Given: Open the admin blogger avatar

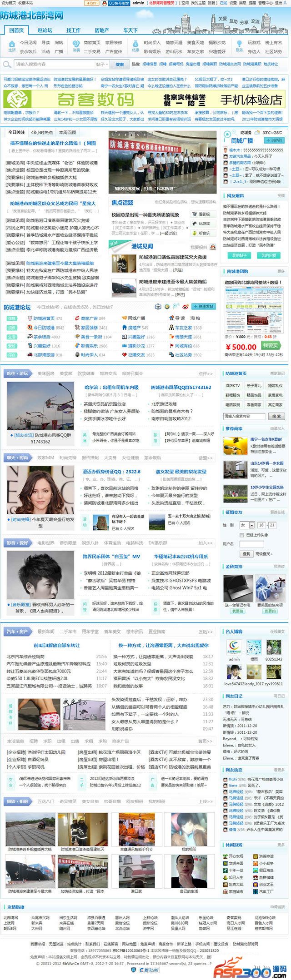Looking at the screenshot, I should [x=235, y=647].
